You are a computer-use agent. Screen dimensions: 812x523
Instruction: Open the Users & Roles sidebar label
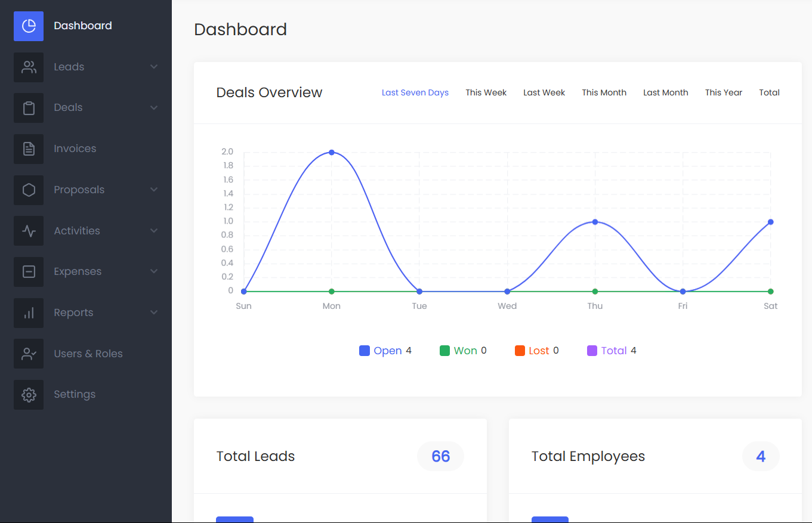(88, 354)
